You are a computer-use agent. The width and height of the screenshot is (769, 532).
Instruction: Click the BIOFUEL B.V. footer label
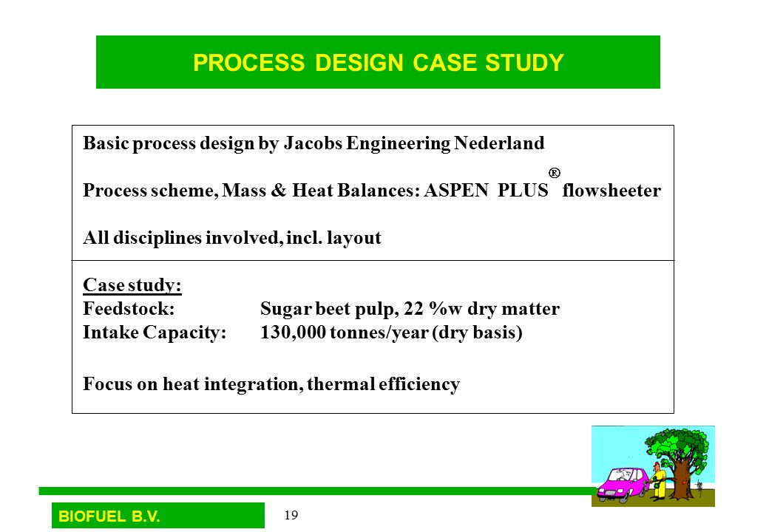pyautogui.click(x=158, y=515)
